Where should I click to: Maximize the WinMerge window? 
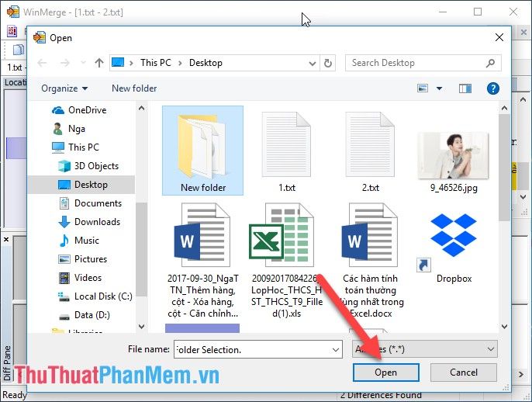pyautogui.click(x=478, y=12)
